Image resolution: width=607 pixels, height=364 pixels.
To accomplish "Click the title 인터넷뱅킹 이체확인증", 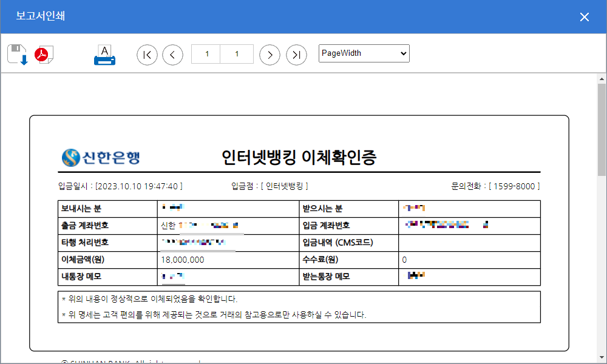I will (299, 157).
